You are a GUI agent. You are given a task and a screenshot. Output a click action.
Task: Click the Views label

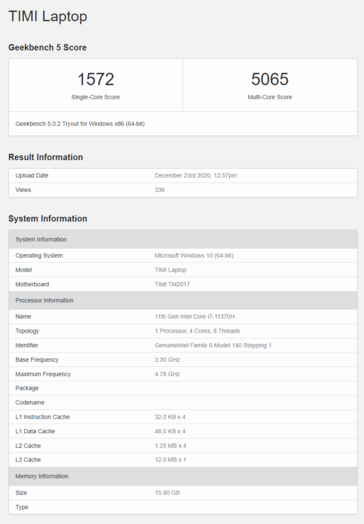point(23,190)
